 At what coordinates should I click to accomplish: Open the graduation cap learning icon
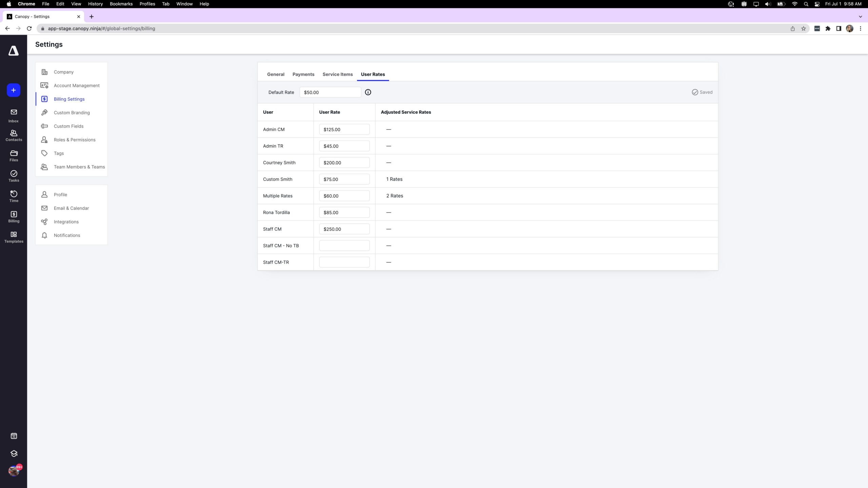pos(14,453)
